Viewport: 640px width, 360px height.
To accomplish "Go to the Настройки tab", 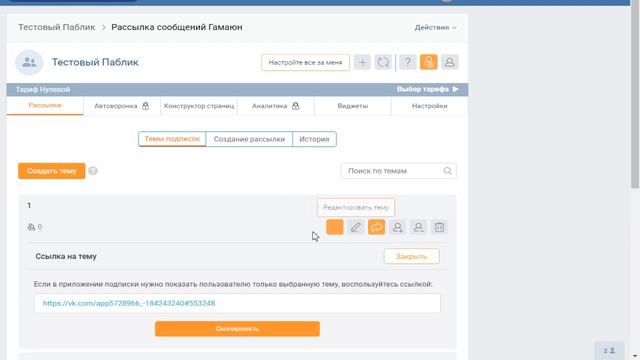I will (429, 106).
